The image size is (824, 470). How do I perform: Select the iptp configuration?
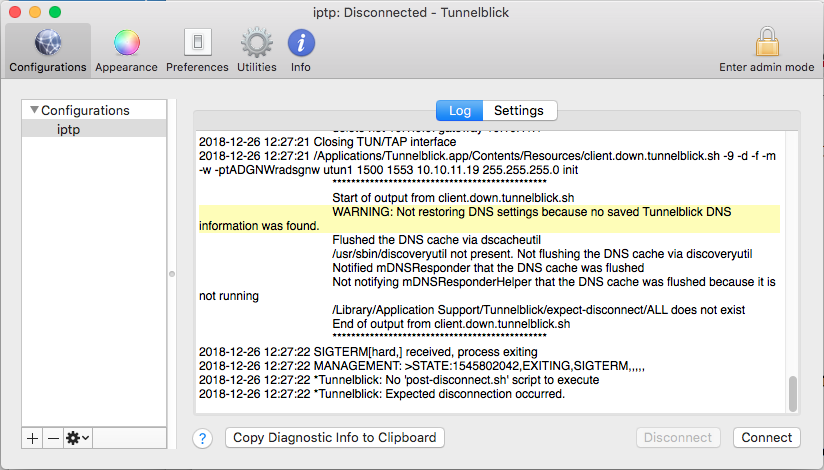coord(69,129)
